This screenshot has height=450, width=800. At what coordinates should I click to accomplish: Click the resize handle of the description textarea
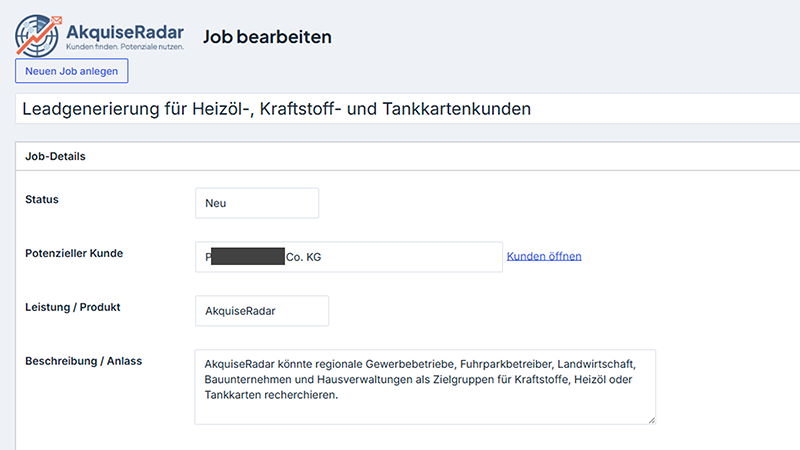pyautogui.click(x=652, y=420)
